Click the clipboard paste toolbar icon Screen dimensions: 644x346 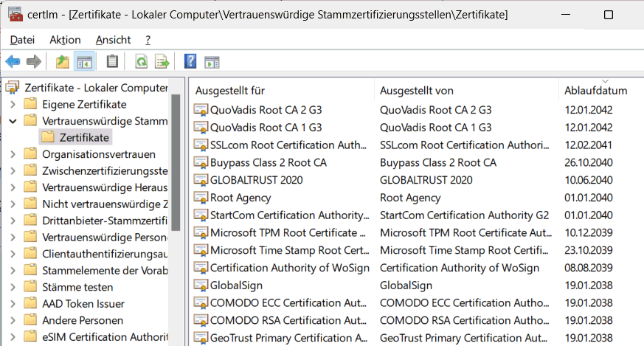112,62
